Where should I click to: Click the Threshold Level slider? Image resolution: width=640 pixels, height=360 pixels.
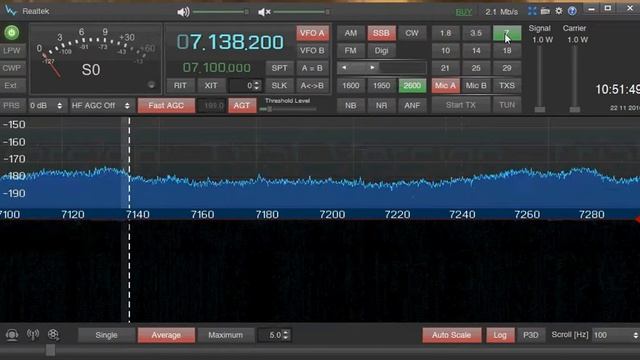coord(288,109)
